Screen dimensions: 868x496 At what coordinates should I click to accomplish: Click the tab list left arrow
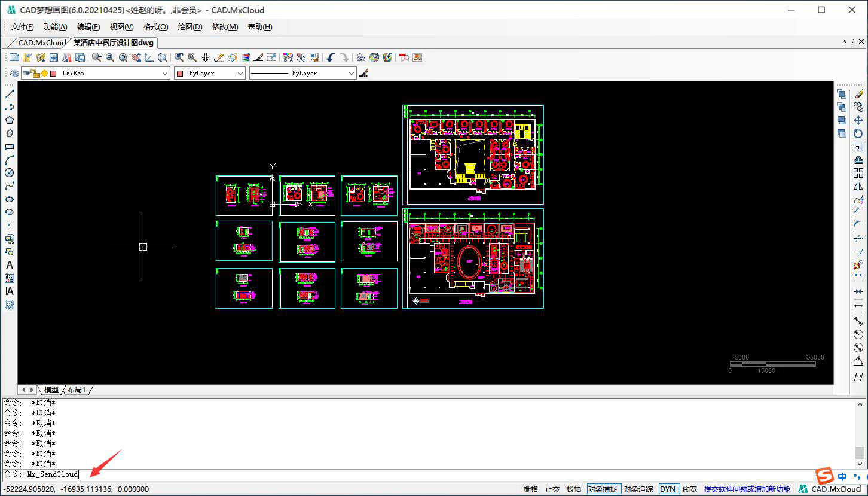[845, 41]
